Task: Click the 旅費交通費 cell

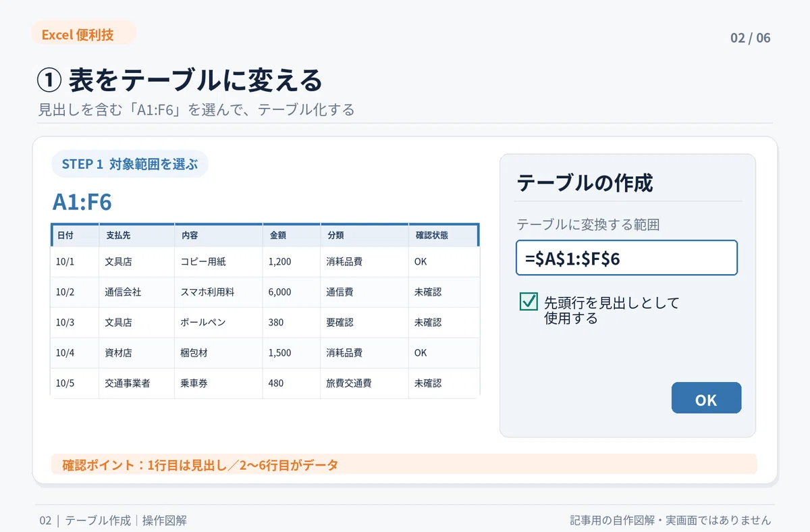Action: [x=364, y=383]
